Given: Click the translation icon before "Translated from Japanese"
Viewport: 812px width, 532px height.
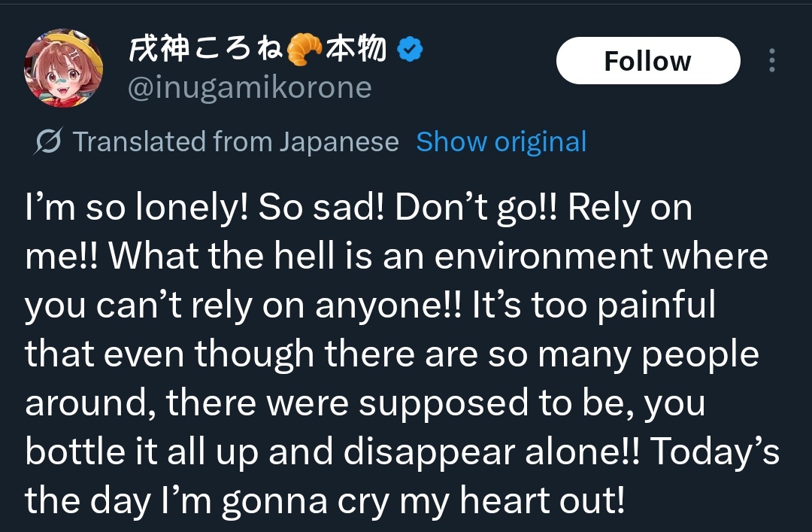Looking at the screenshot, I should click(48, 141).
